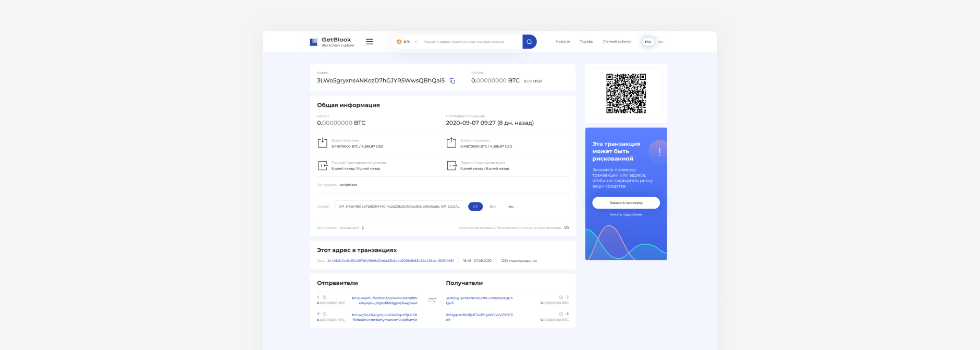
Task: Click Общая информация heading
Action: 348,105
